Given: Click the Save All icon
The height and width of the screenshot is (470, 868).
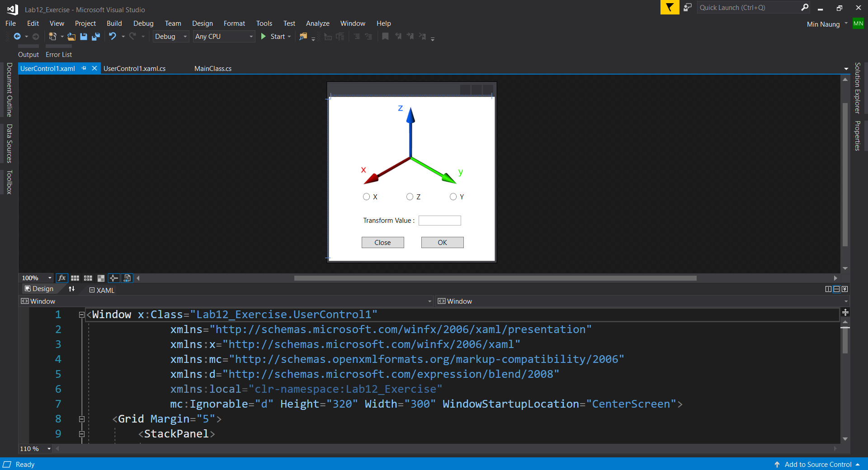Looking at the screenshot, I should click(96, 37).
